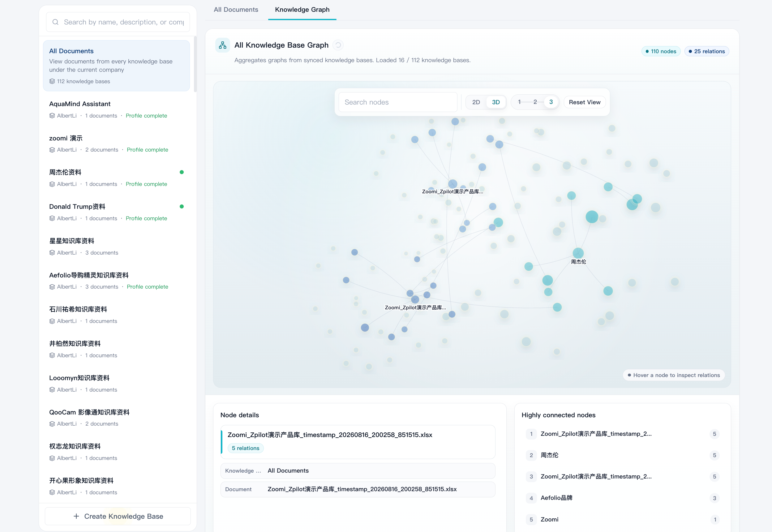Open the All Documents tab

pos(236,10)
